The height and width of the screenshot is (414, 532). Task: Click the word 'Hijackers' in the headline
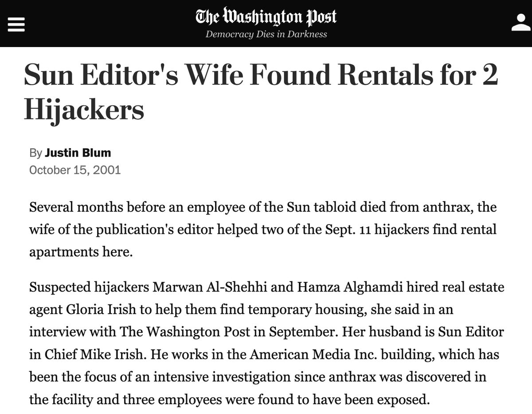click(84, 109)
